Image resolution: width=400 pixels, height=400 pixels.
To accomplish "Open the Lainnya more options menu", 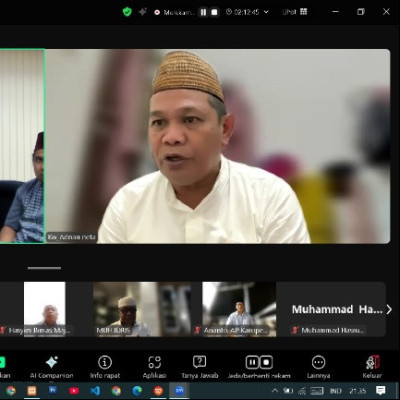I will pyautogui.click(x=318, y=367).
